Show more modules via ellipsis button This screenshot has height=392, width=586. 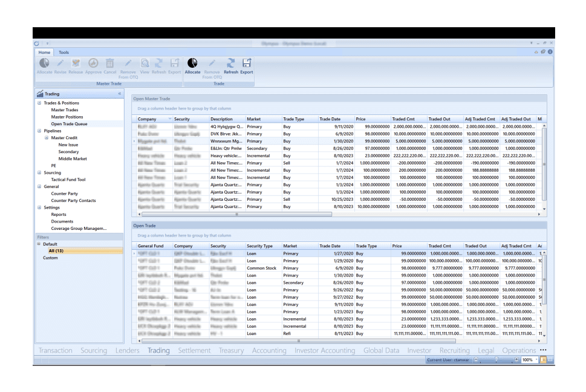coord(543,350)
